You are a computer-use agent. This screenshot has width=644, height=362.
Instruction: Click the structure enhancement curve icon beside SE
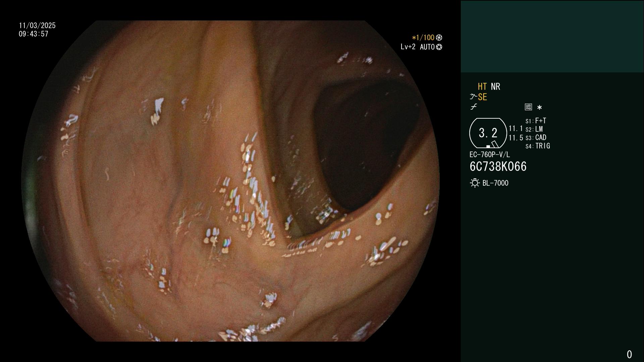pyautogui.click(x=473, y=97)
